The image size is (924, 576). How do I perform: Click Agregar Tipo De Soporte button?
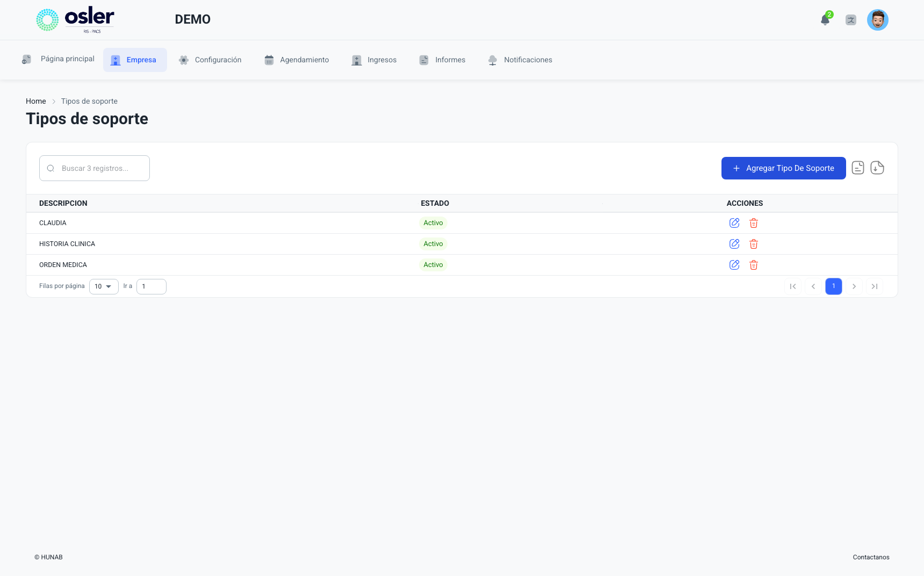click(784, 168)
